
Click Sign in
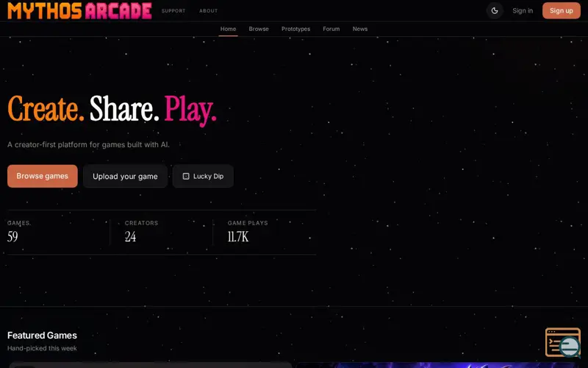523,10
